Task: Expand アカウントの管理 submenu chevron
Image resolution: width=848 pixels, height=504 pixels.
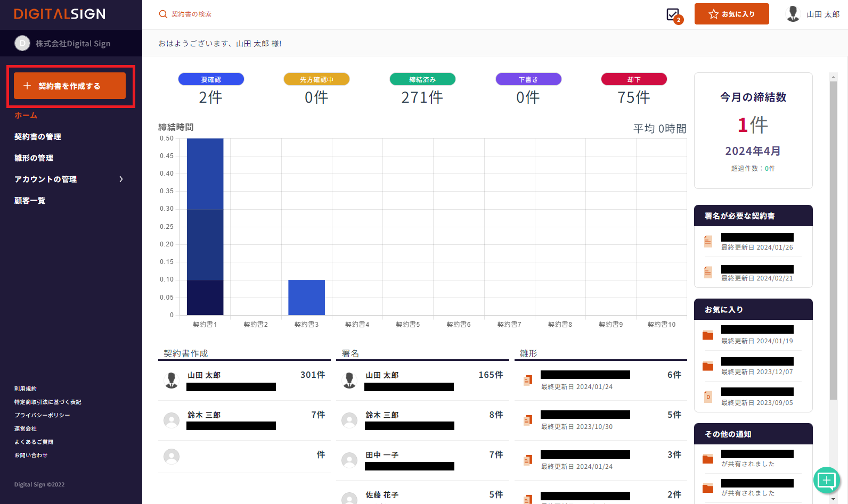Action: coord(121,179)
